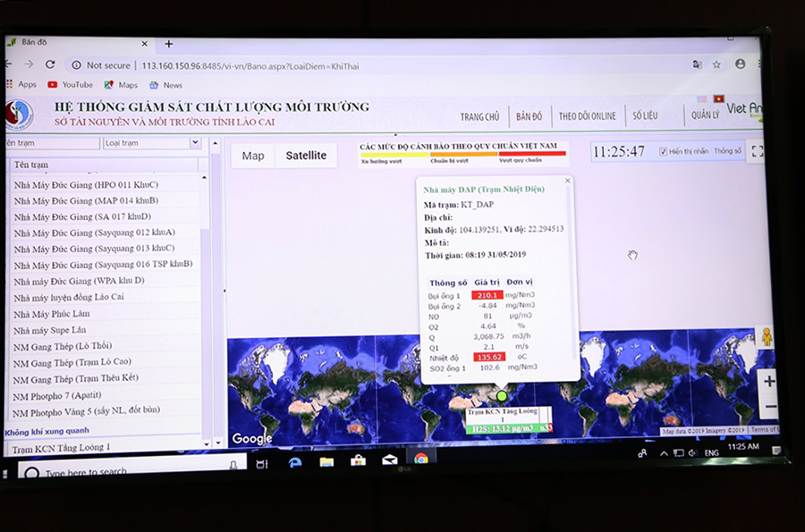Viewport: 805px width, 532px height.
Task: Close the Bản đồ browser tab
Action: [144, 44]
